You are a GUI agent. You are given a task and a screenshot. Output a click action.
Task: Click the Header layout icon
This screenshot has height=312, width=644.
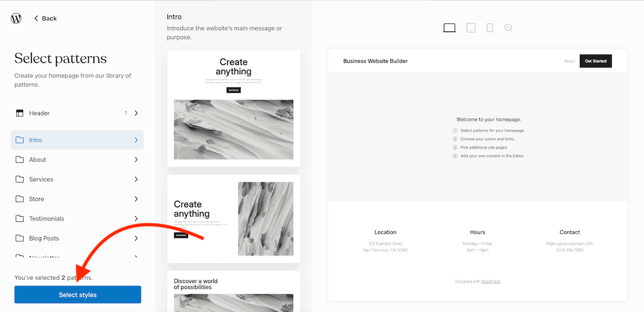point(20,113)
